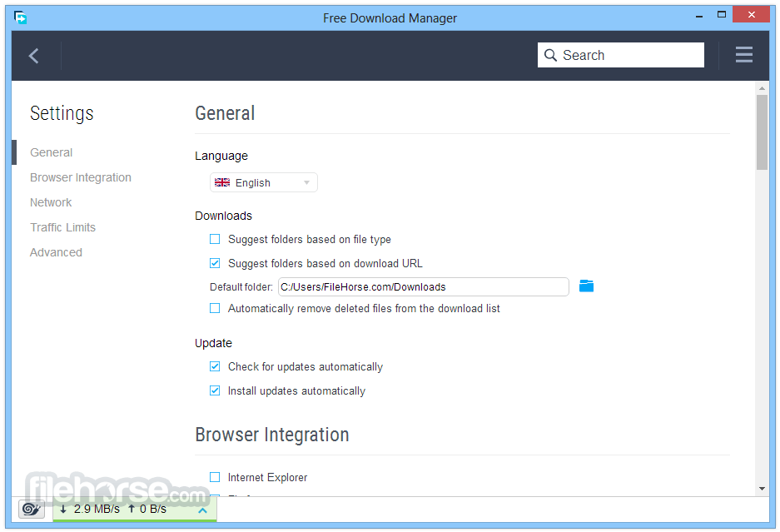Open Traffic Limits settings section
Image resolution: width=780 pixels, height=532 pixels.
point(62,227)
